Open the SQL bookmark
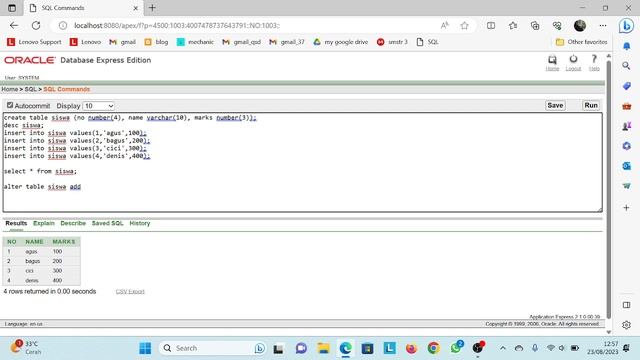 [x=427, y=42]
